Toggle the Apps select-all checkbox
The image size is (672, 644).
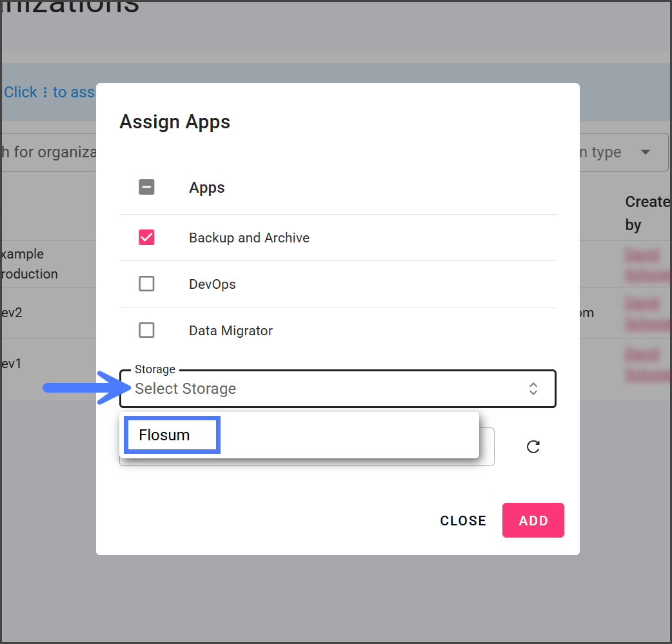click(x=146, y=188)
